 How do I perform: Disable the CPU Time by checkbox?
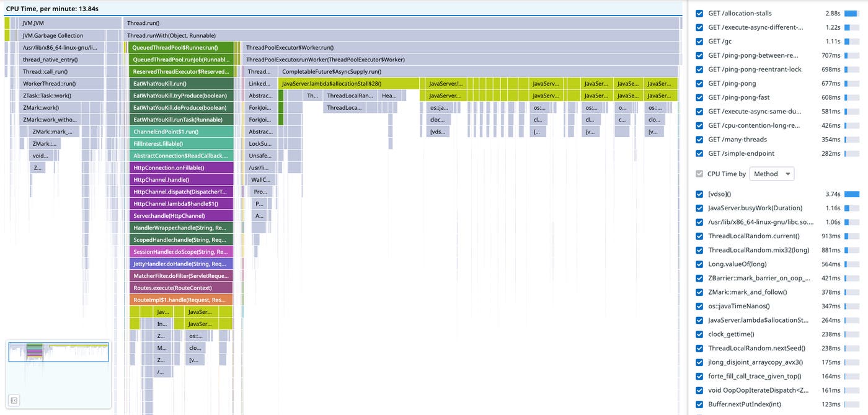pyautogui.click(x=699, y=174)
